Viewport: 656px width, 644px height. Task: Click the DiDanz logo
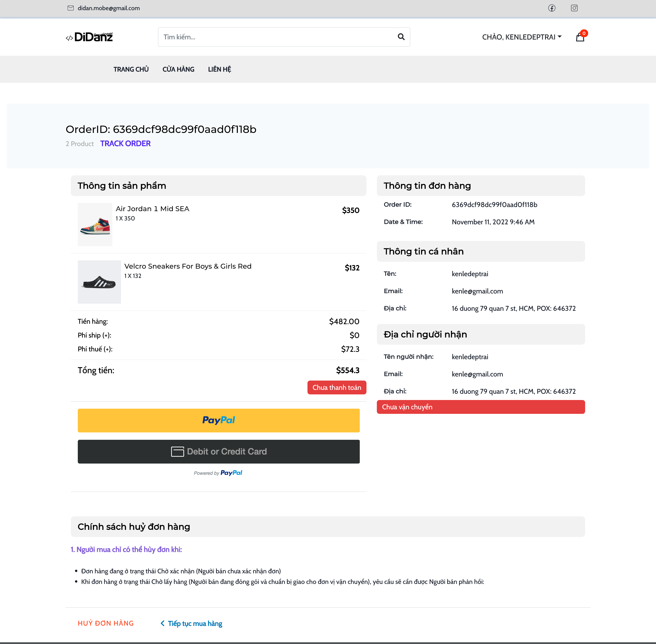pyautogui.click(x=89, y=37)
